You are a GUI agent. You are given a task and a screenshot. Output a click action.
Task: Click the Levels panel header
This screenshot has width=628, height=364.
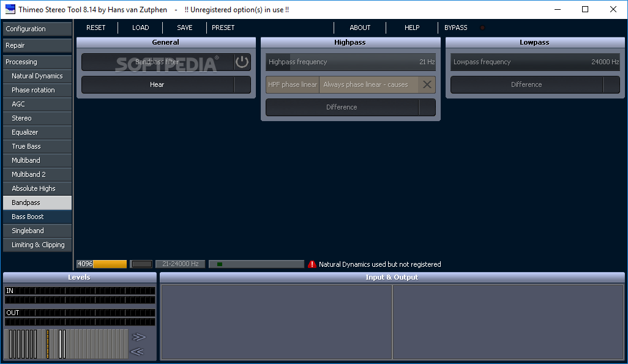click(x=80, y=277)
